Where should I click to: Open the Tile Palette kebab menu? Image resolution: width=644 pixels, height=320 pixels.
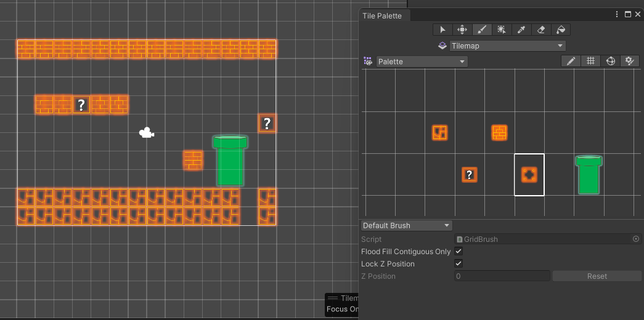coord(617,14)
